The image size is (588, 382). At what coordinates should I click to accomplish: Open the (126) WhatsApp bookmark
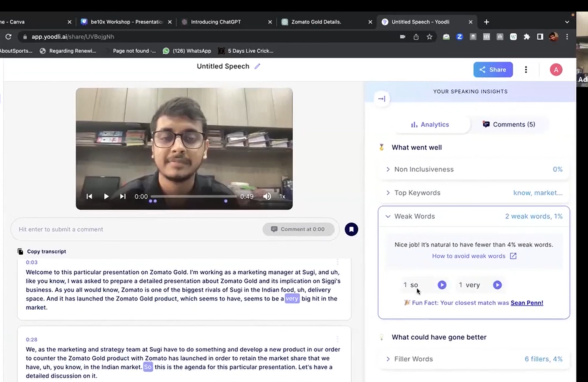point(187,51)
